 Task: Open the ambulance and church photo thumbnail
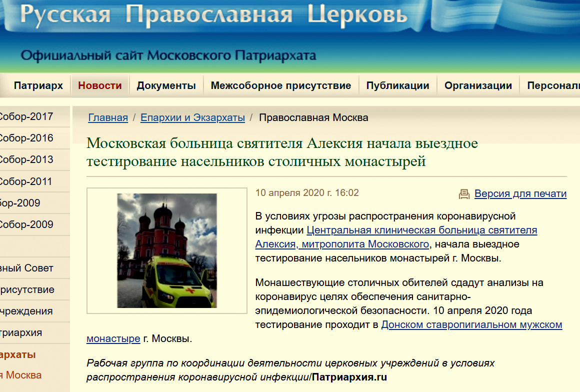(x=167, y=250)
